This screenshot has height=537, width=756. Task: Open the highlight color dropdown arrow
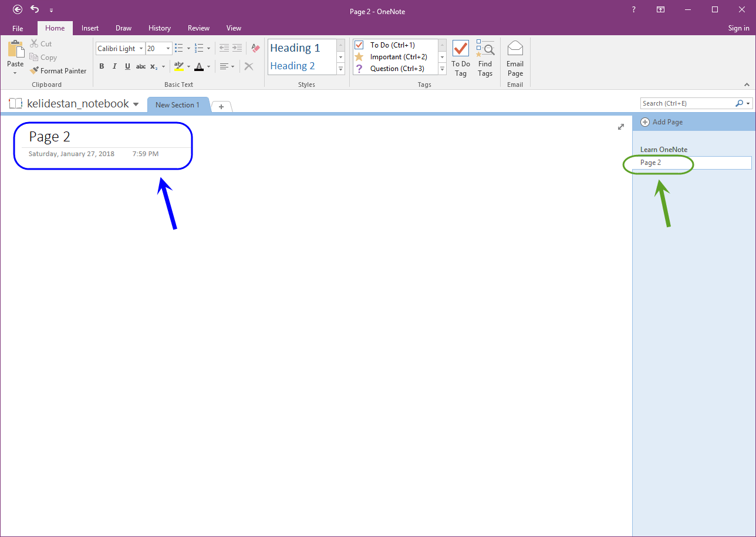pyautogui.click(x=188, y=66)
